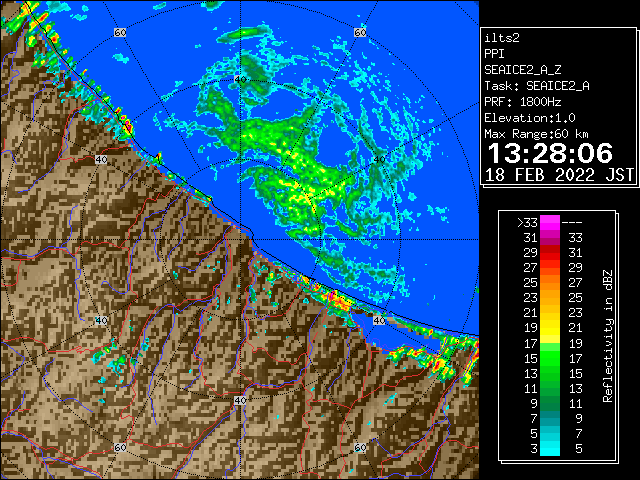Image resolution: width=640 pixels, height=480 pixels.
Task: Click the radar name text 'ilts2'
Action: [x=502, y=38]
